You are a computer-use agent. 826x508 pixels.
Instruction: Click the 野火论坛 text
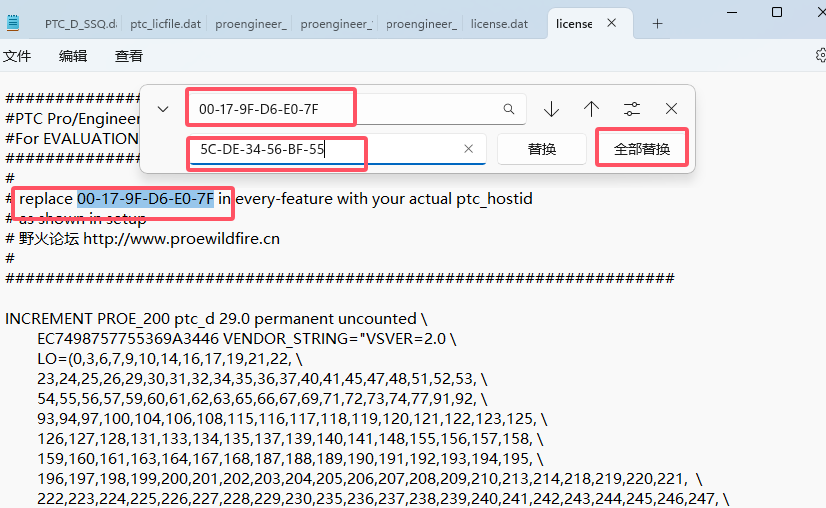point(49,239)
